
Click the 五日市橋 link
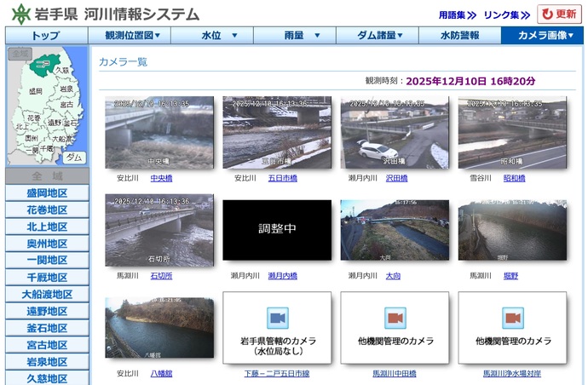[283, 178]
